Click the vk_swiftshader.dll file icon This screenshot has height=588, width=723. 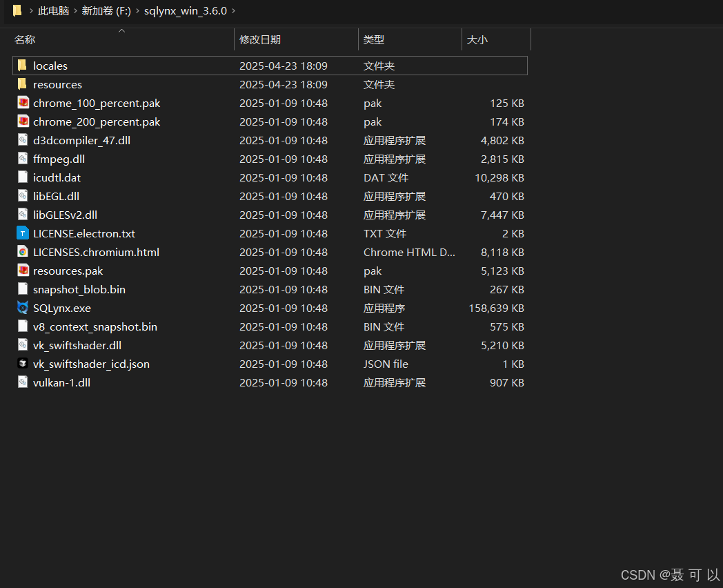click(x=23, y=344)
